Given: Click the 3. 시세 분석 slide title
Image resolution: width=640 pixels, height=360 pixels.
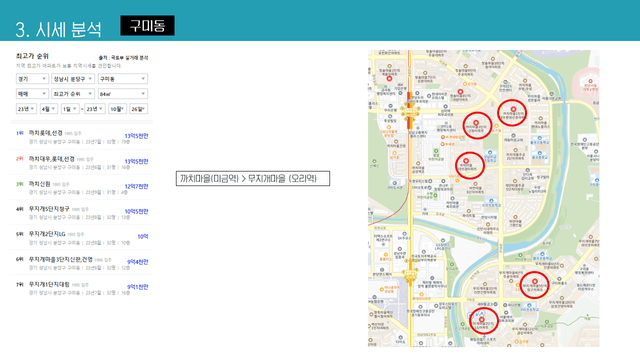Looking at the screenshot, I should 58,29.
